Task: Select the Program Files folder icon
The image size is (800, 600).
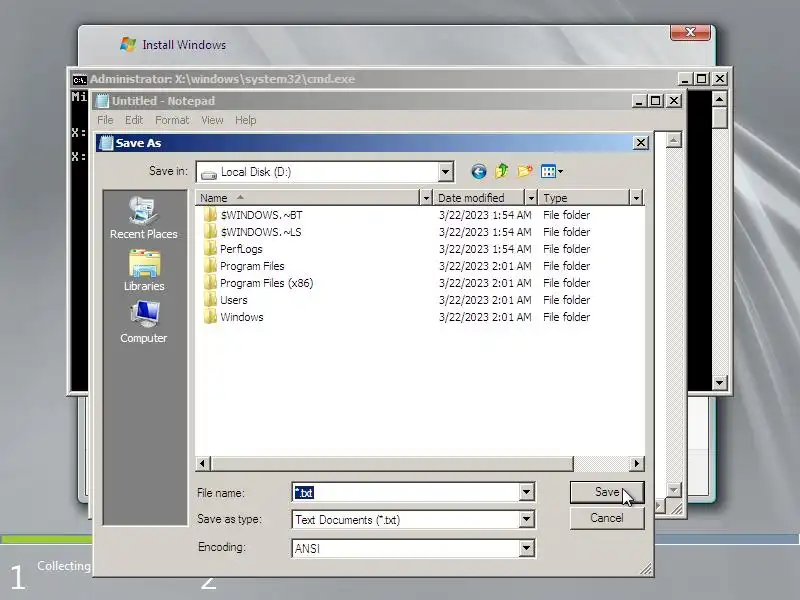Action: click(210, 266)
